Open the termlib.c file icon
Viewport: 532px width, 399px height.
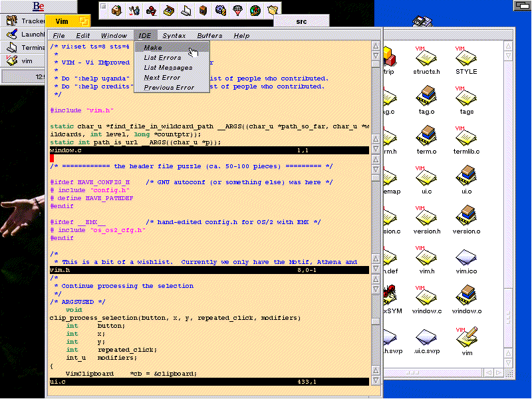(466, 138)
